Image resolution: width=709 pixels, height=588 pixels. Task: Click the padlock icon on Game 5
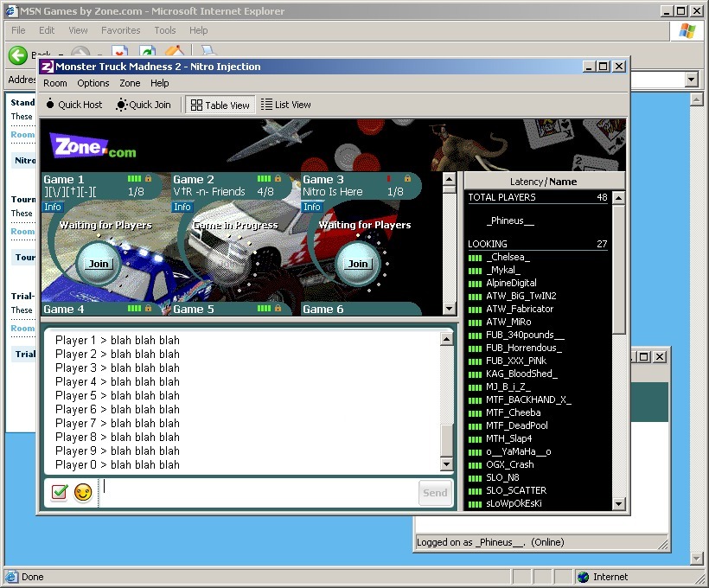(x=278, y=309)
